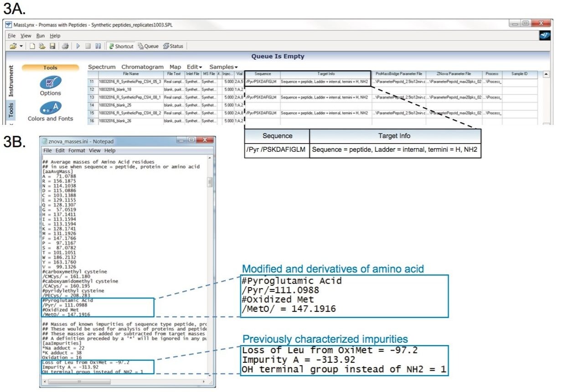562x392 pixels.
Task: Open MassLynx File menu
Action: tap(12, 36)
